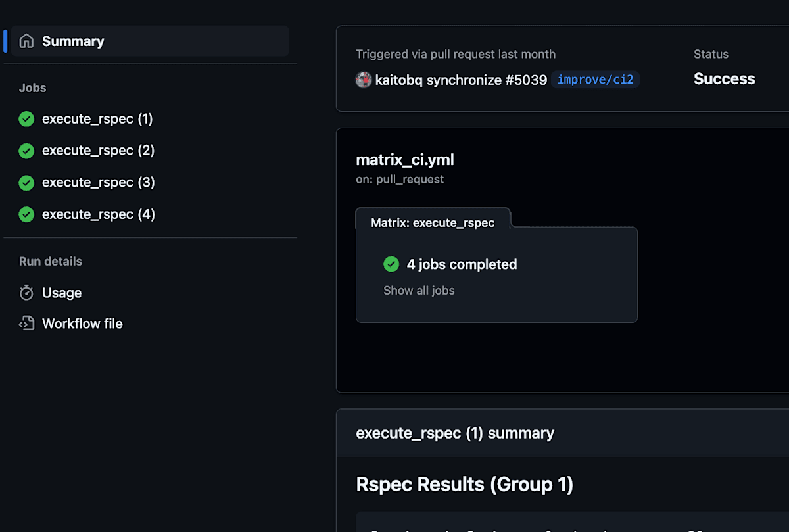The image size is (789, 532).
Task: Open the Usage run details page
Action: [x=62, y=293]
